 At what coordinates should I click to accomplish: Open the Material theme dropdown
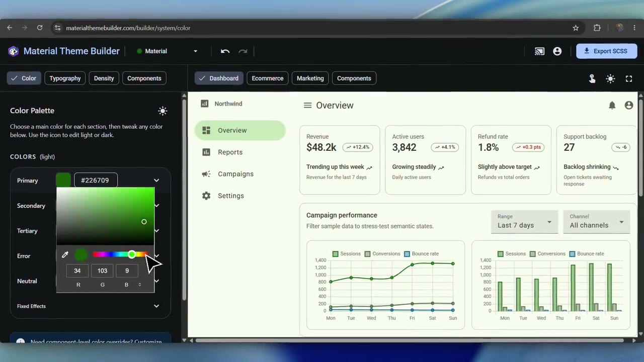click(x=168, y=51)
